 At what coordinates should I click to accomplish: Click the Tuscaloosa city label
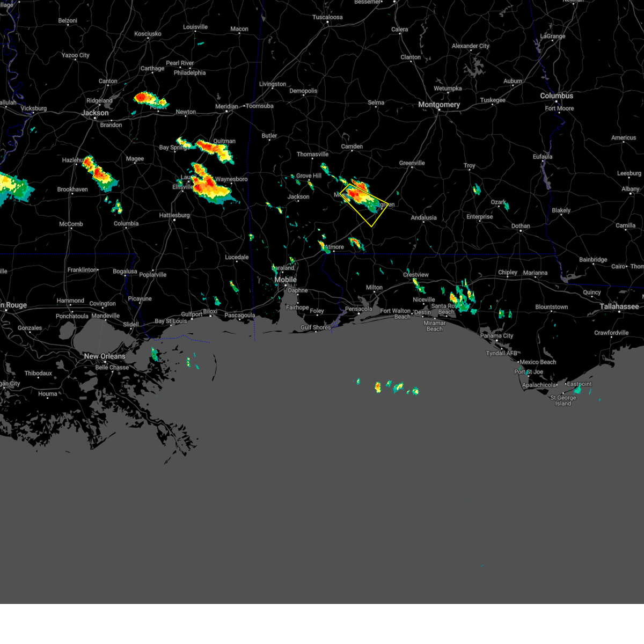pos(327,17)
